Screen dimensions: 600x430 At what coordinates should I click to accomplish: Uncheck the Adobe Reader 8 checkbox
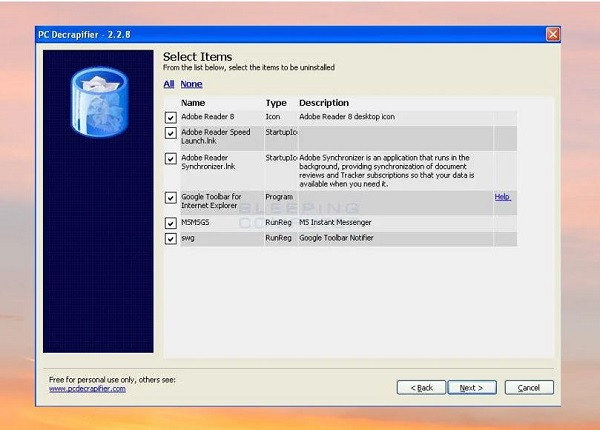[171, 117]
